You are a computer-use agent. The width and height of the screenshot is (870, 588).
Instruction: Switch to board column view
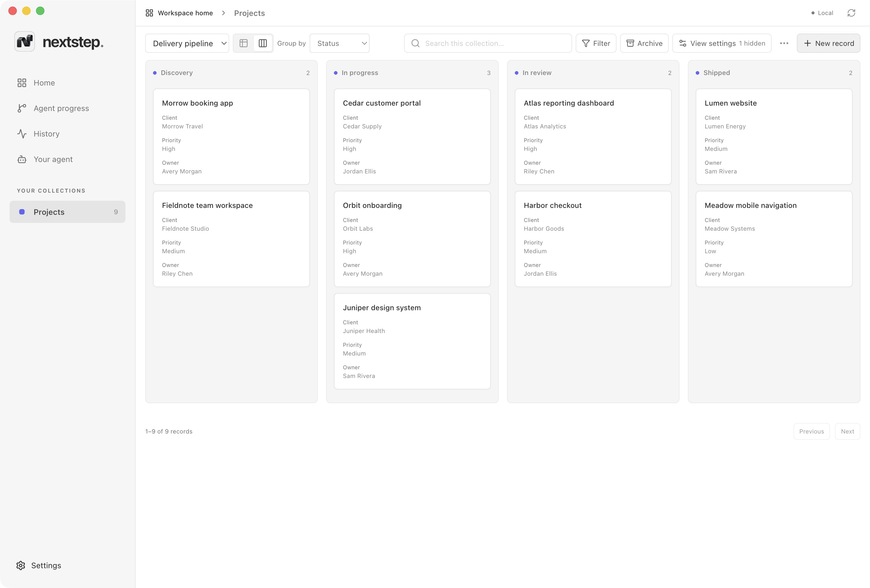pos(263,43)
